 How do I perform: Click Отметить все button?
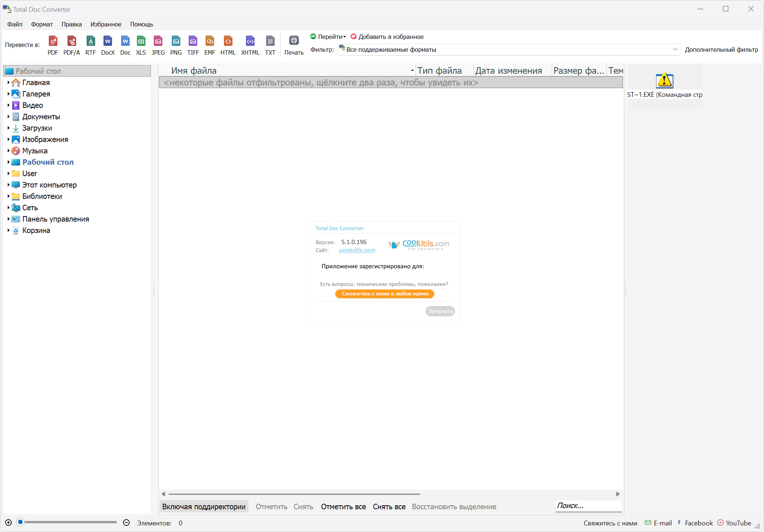pos(344,507)
